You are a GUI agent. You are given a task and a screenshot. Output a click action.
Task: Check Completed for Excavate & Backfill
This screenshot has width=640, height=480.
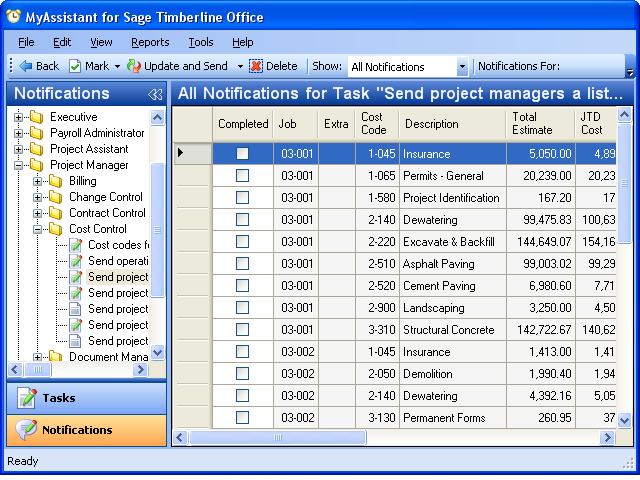(242, 242)
